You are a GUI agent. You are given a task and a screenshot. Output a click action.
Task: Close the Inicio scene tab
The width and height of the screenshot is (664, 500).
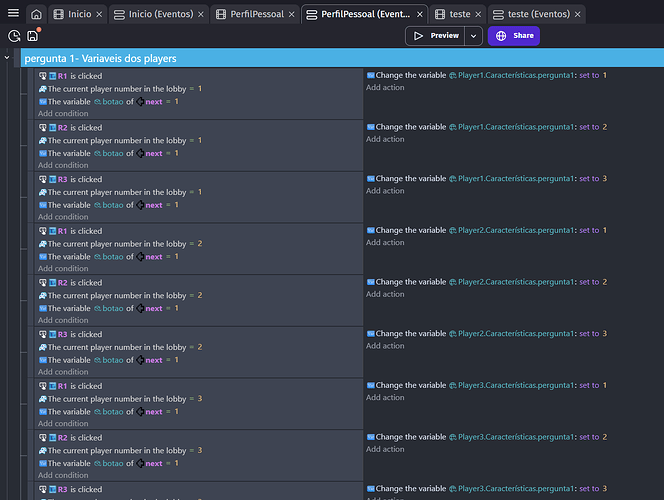click(x=97, y=15)
